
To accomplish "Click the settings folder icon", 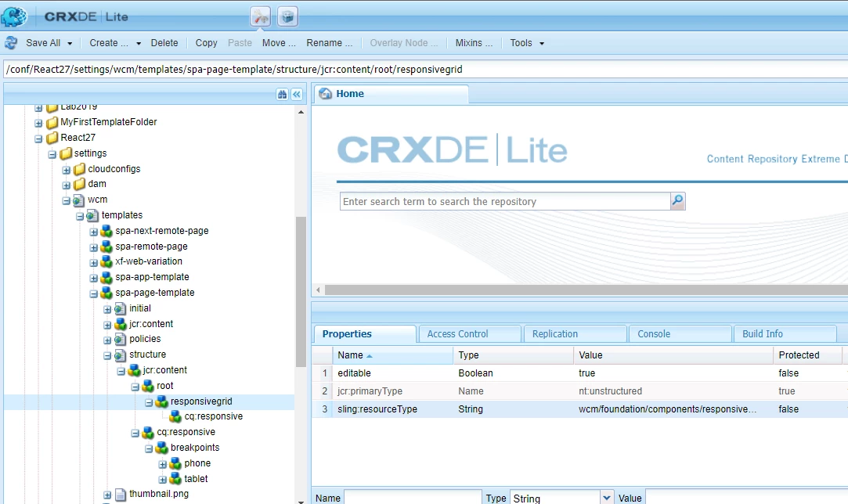I will (x=66, y=153).
